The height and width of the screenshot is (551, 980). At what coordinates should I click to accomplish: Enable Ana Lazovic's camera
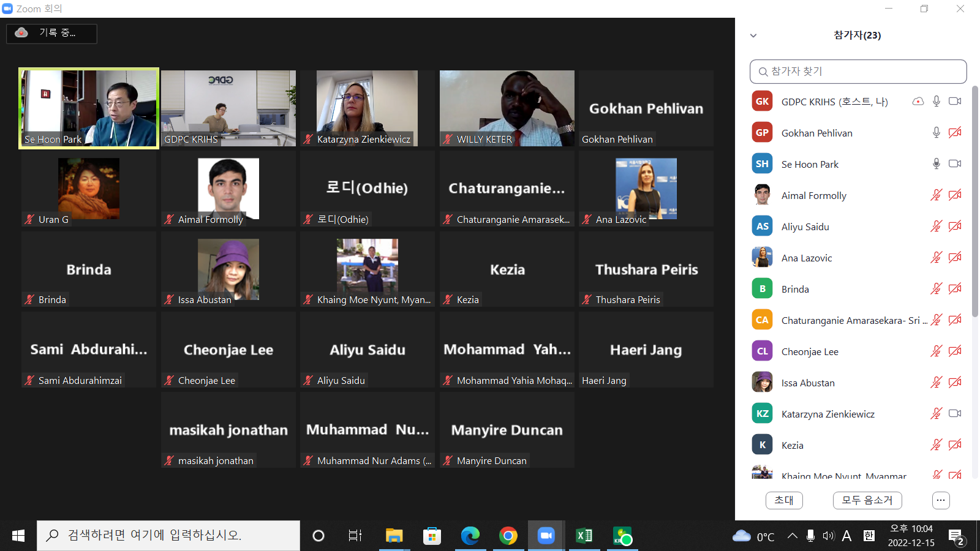coord(954,258)
